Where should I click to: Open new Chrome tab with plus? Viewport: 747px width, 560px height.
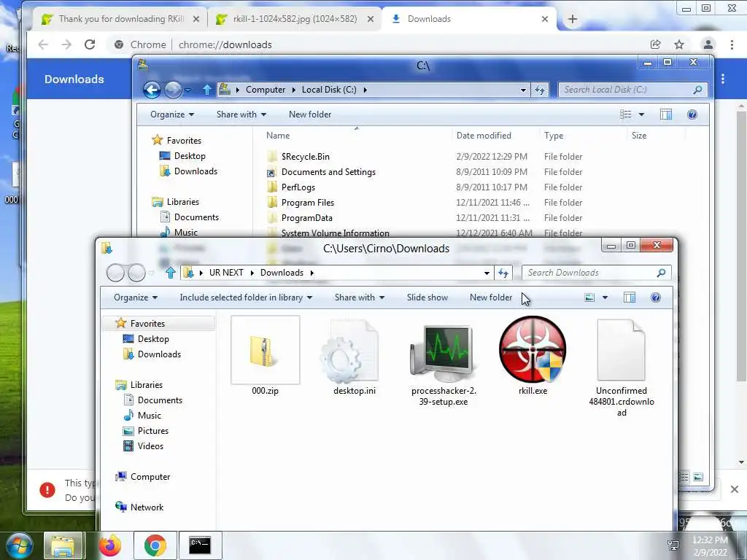coord(573,19)
